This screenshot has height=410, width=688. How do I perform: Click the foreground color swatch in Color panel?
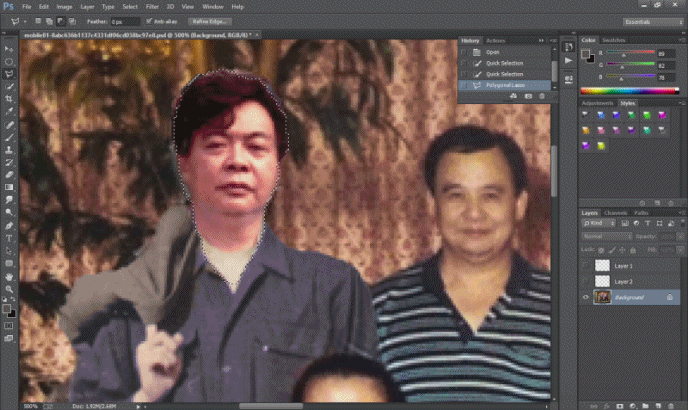pos(585,54)
